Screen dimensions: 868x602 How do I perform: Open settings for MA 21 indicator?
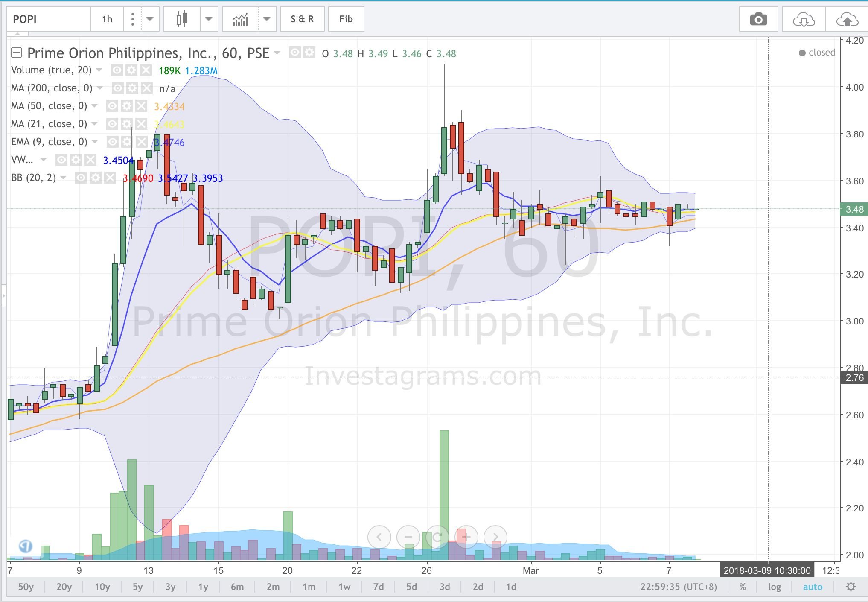point(127,124)
